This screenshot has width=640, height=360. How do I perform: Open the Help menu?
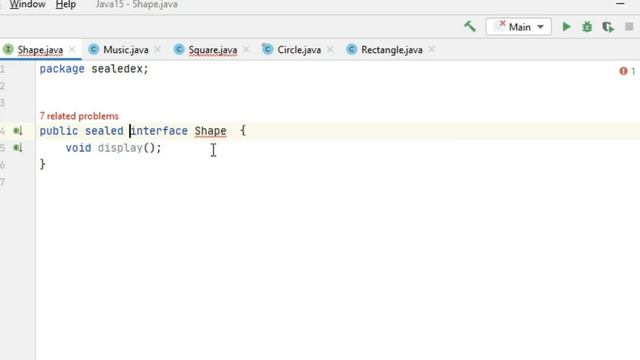(66, 4)
